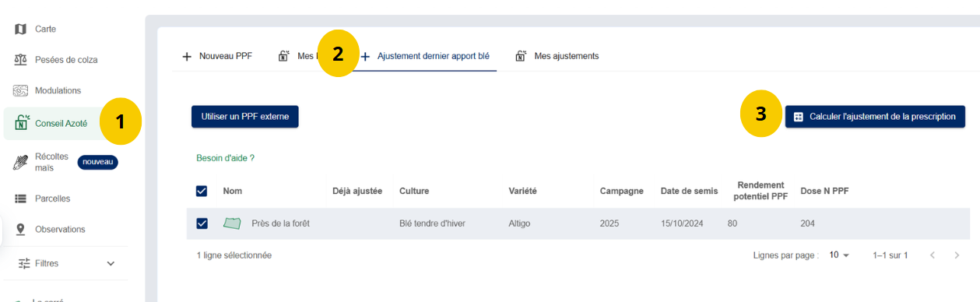
Task: Click green parcel shape icon for Près de la forêt
Action: [x=232, y=223]
